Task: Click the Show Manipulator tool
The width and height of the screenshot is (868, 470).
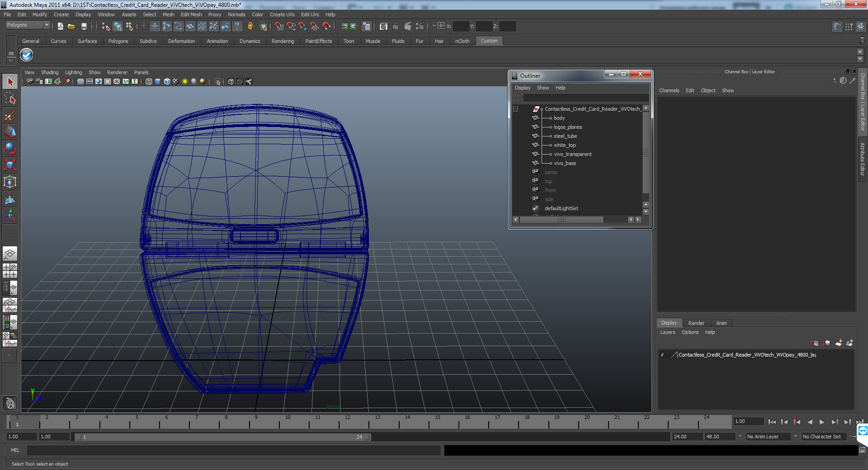Action: [x=10, y=215]
